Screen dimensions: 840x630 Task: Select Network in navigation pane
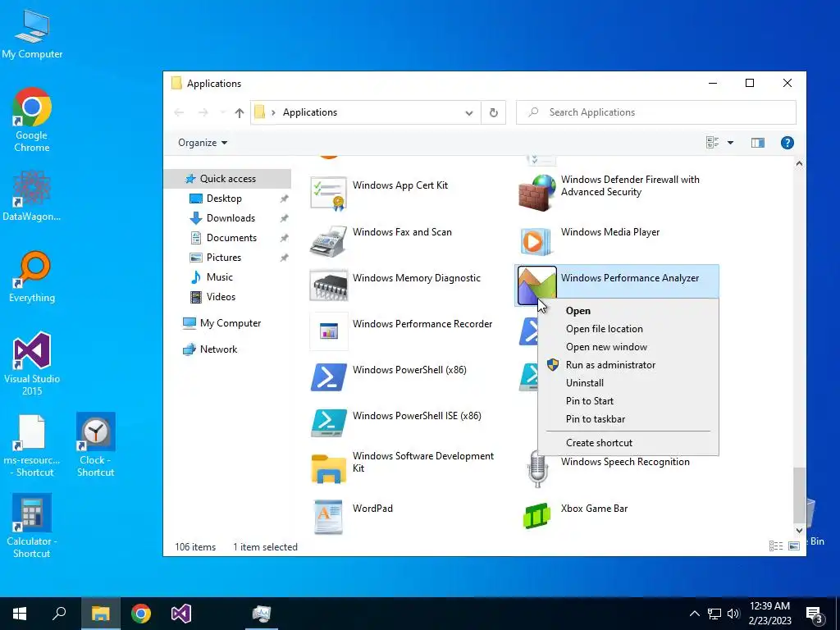(x=218, y=349)
